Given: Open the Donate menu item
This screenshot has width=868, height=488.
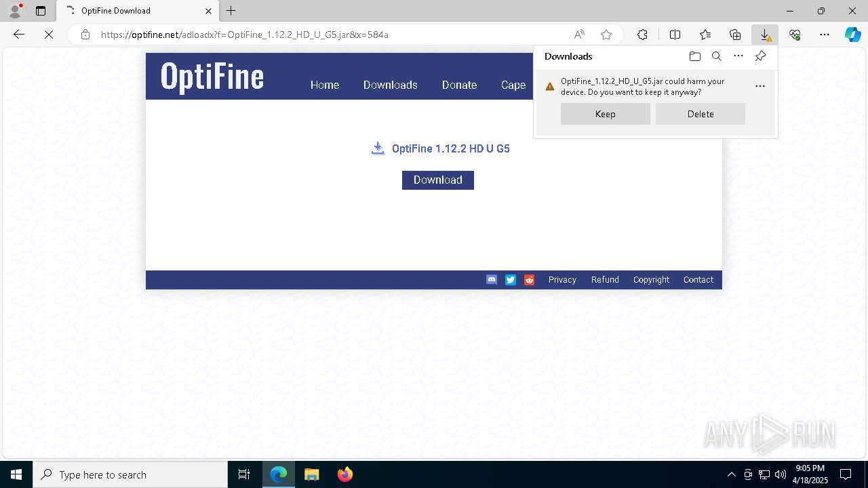Looking at the screenshot, I should (x=459, y=85).
